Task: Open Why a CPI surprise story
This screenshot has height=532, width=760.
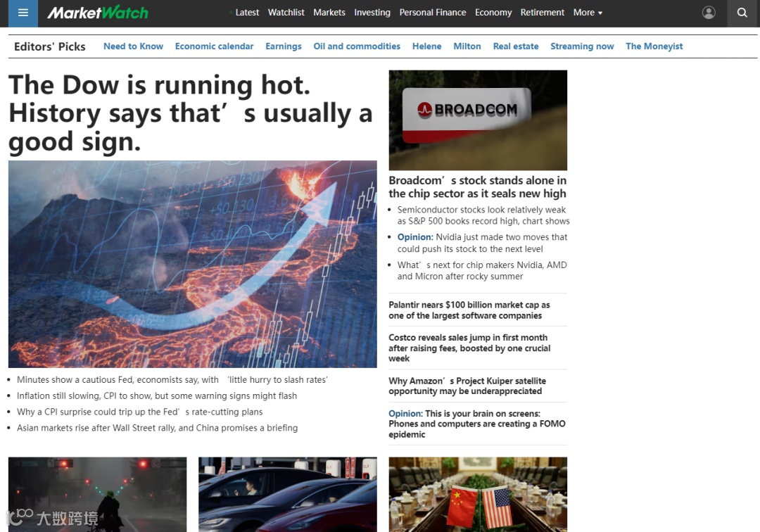Action: [139, 412]
